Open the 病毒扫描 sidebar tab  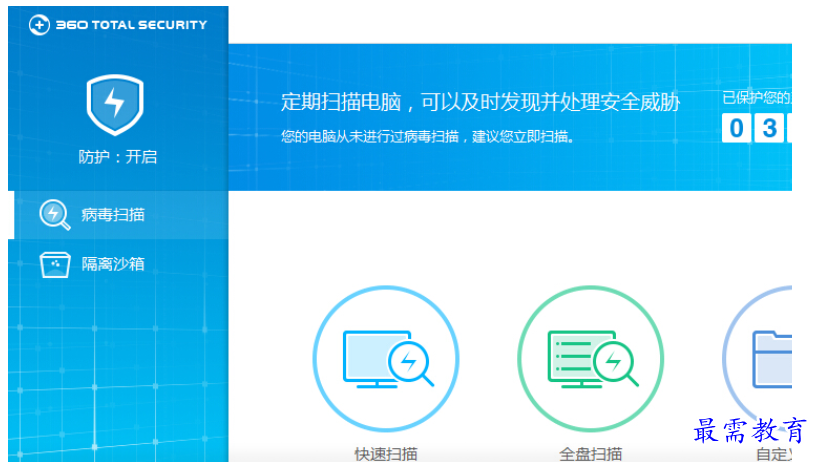pos(121,215)
